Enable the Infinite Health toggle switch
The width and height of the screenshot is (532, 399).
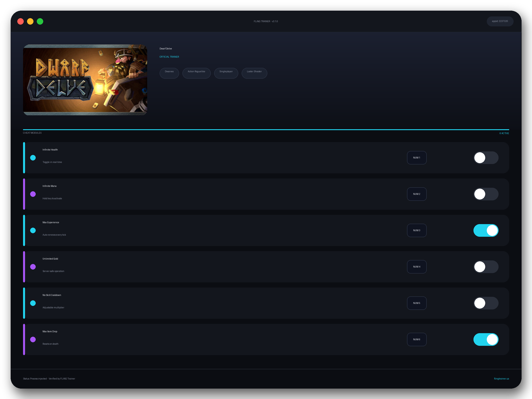pyautogui.click(x=486, y=158)
